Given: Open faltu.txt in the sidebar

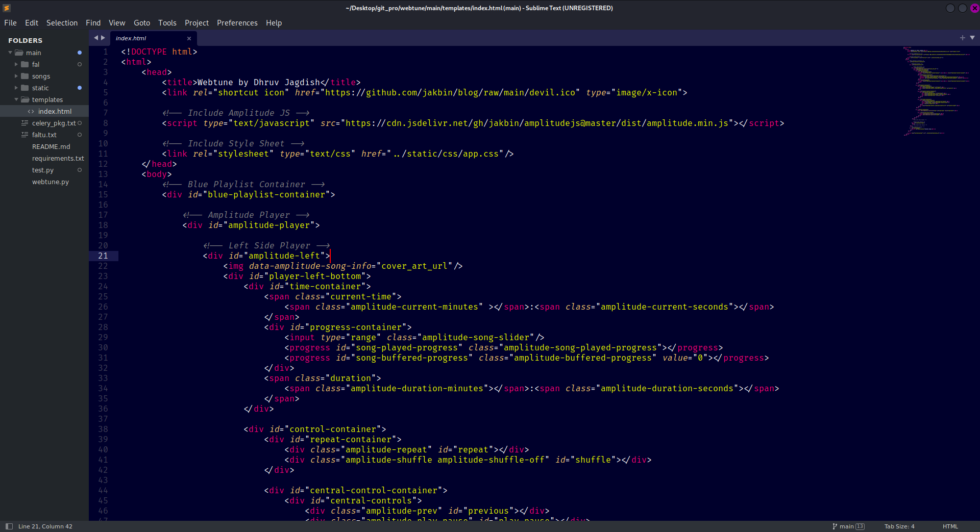Looking at the screenshot, I should coord(44,135).
